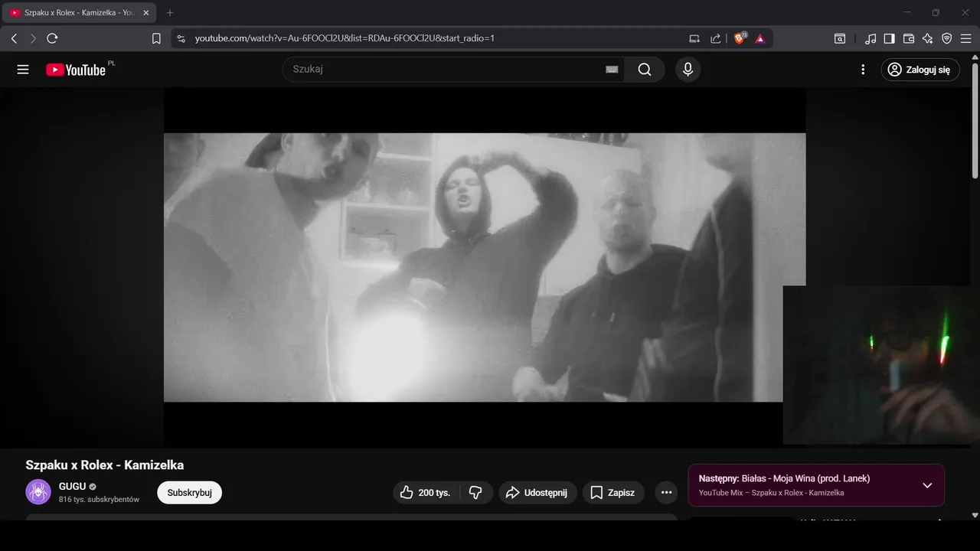Click the Udostępnij share button
Image resolution: width=980 pixels, height=551 pixels.
click(x=537, y=493)
